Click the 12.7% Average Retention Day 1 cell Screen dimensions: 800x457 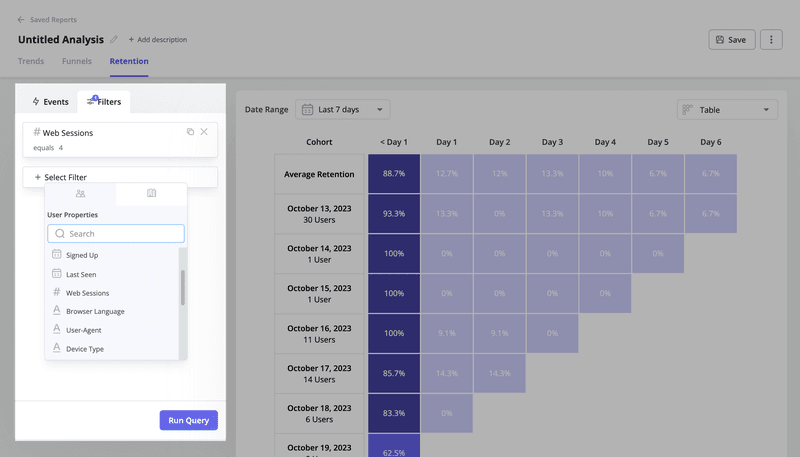click(x=446, y=173)
